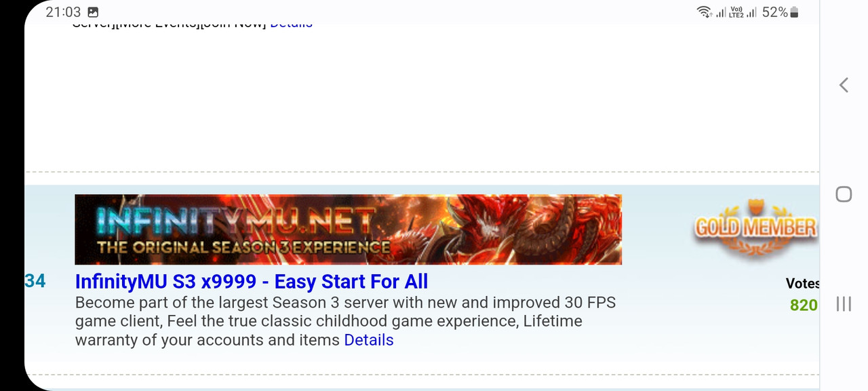
Task: Click the partially hidden Details link at top
Action: 292,24
